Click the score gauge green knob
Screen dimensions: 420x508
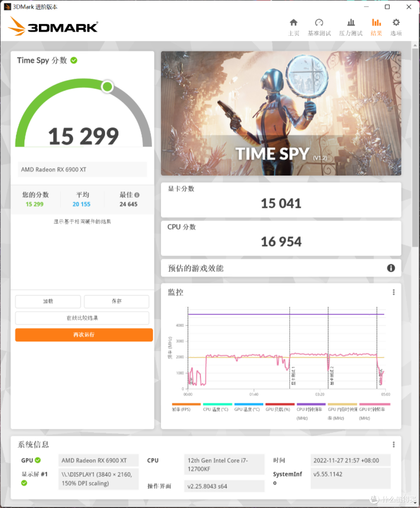click(107, 86)
